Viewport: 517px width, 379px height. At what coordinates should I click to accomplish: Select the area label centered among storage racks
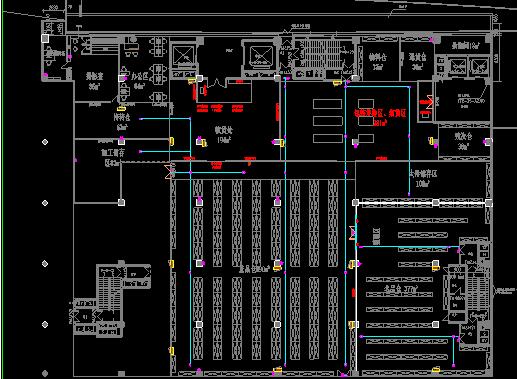[254, 269]
